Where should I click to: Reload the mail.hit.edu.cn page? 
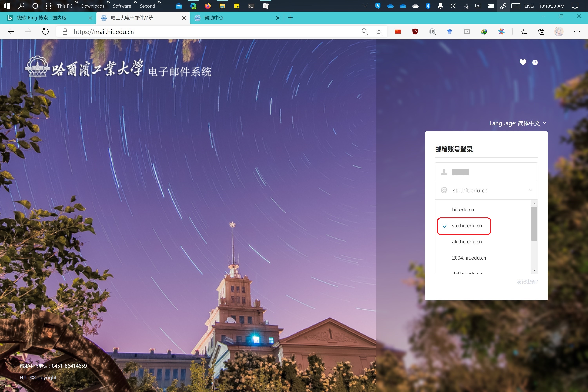[x=45, y=32]
